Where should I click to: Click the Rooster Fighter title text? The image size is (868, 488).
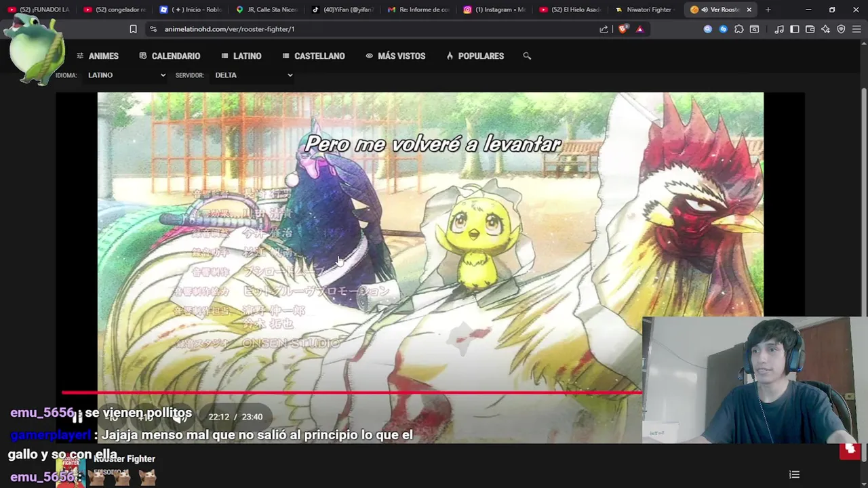point(124,459)
